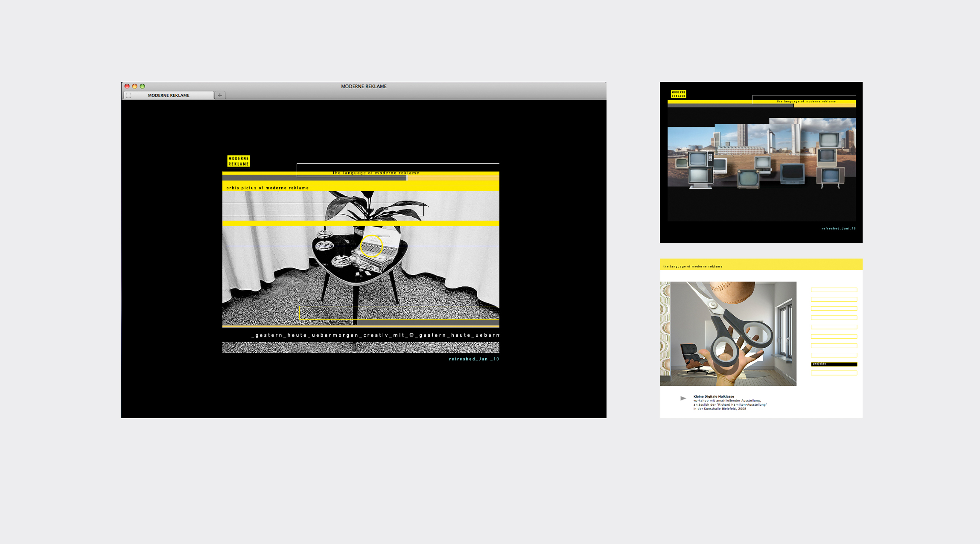The height and width of the screenshot is (544, 980).
Task: Select the black 'projekte' menu item
Action: coord(834,364)
